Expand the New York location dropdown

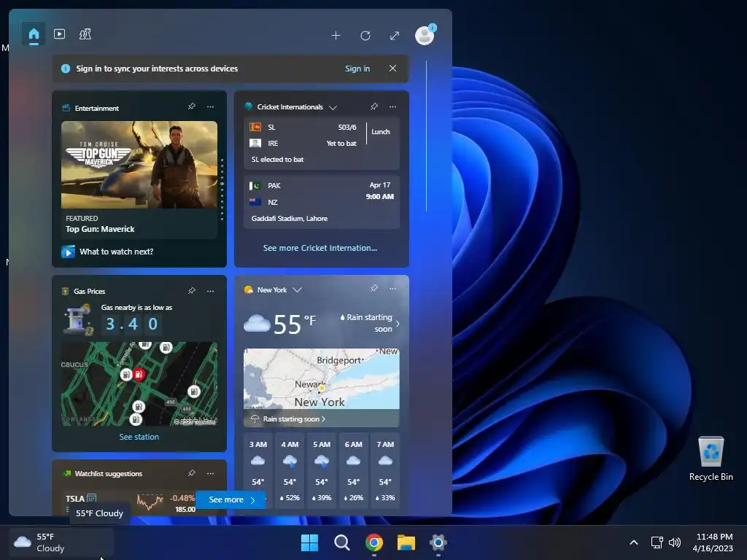point(297,290)
